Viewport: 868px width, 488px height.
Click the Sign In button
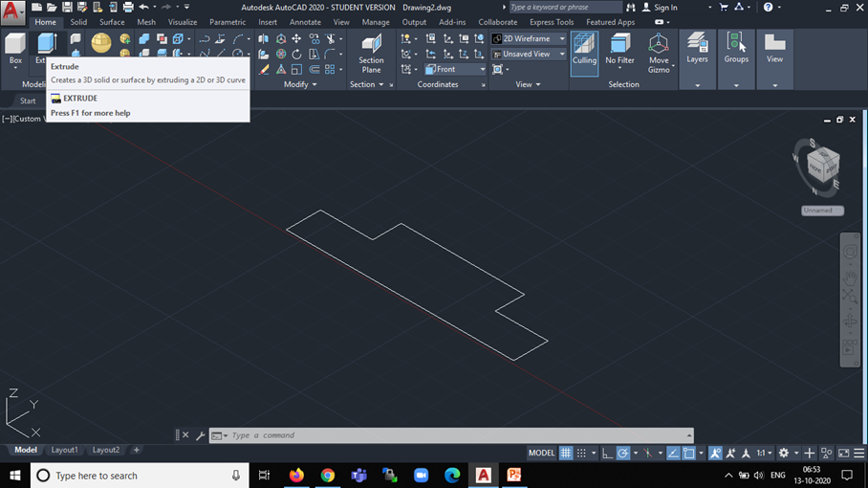coord(660,8)
